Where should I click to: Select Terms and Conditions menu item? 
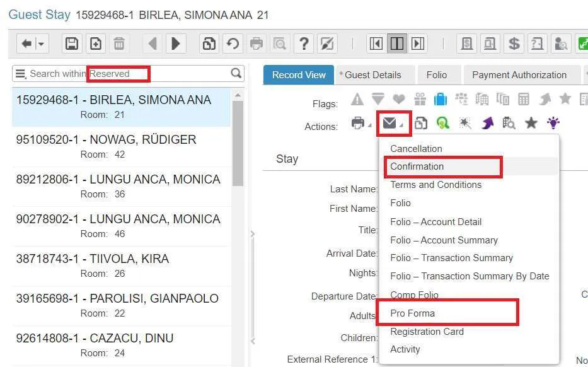click(435, 185)
